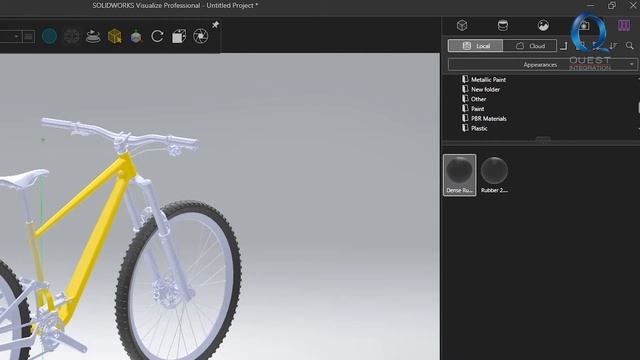Open the Appearances category dropdown

pyautogui.click(x=542, y=64)
